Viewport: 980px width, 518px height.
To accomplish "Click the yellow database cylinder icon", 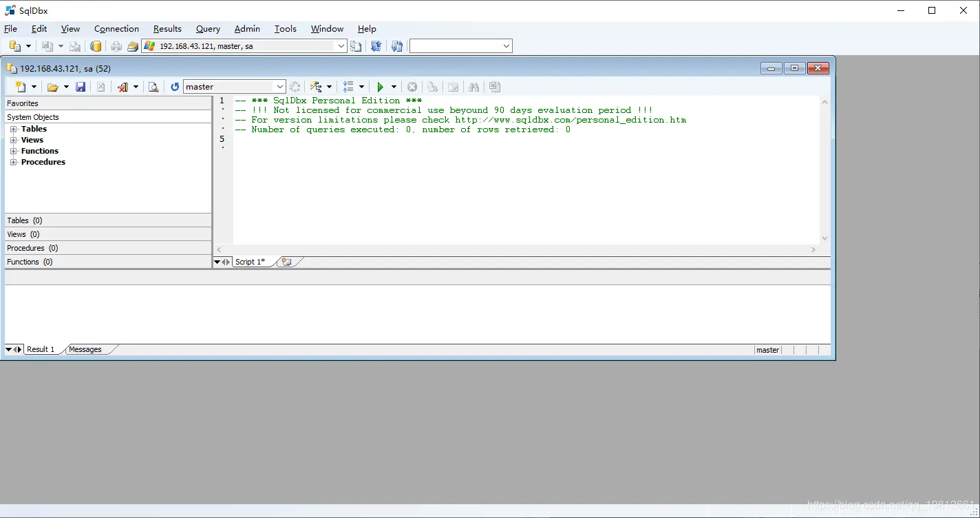I will click(x=96, y=46).
